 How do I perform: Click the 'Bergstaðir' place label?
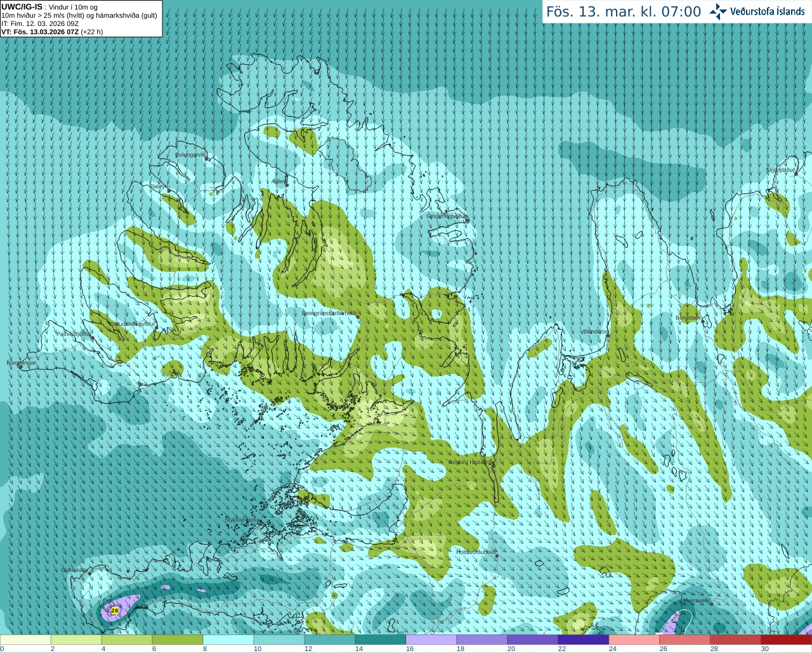(688, 317)
